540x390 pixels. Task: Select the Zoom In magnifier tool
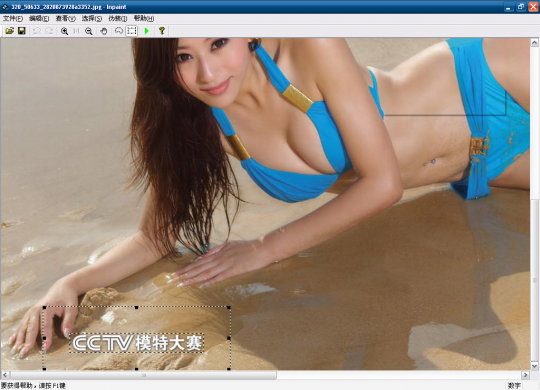pos(64,31)
